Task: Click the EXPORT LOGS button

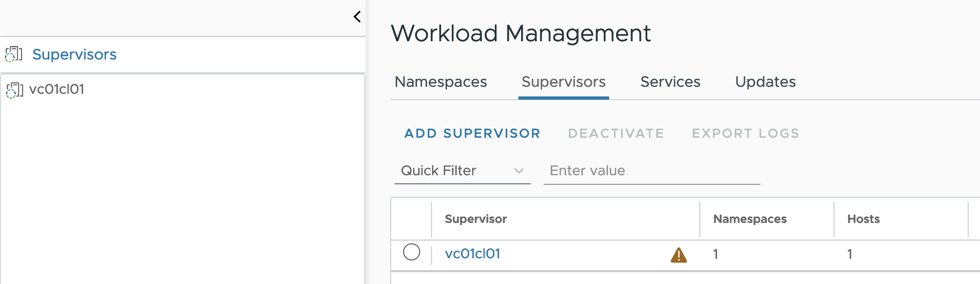Action: (x=745, y=133)
